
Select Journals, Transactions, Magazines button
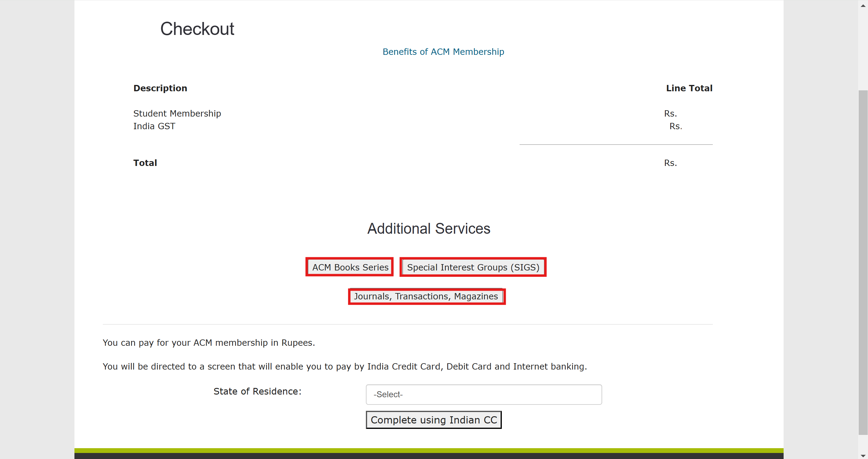pos(426,296)
